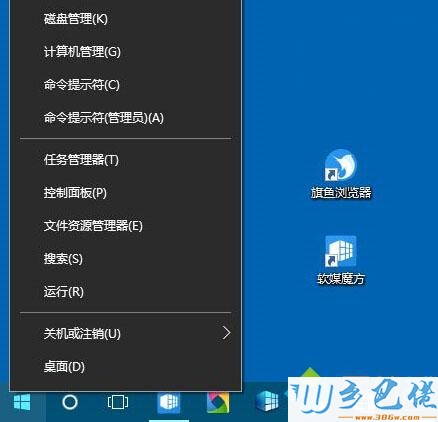Click the 软媒魔方 shortcut label
The height and width of the screenshot is (422, 438).
click(341, 279)
